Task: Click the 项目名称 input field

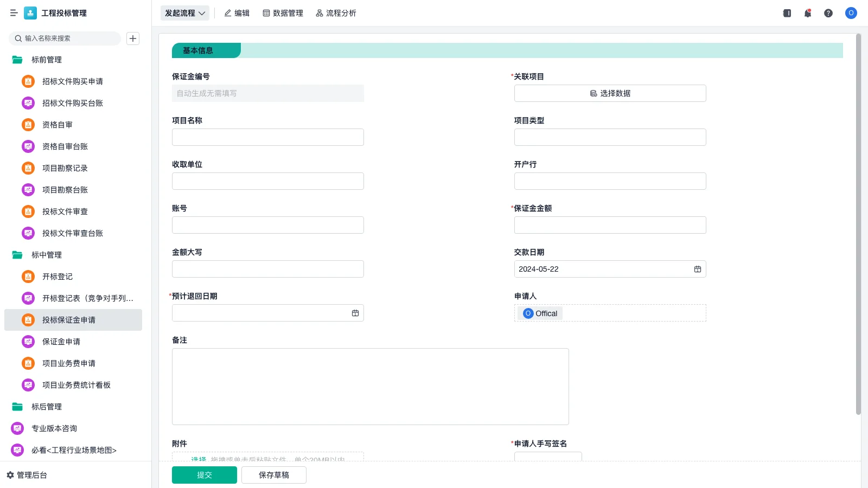Action: click(267, 137)
